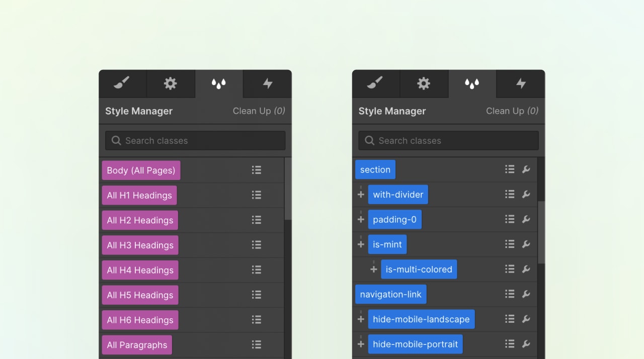Open the Element Settings gear icon
Screen dimensions: 644x359
point(171,83)
